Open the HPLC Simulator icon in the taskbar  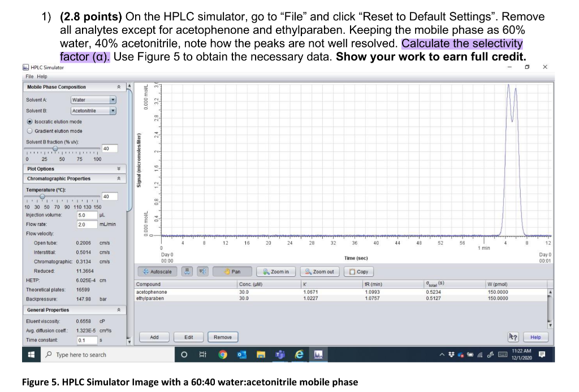coord(318,355)
